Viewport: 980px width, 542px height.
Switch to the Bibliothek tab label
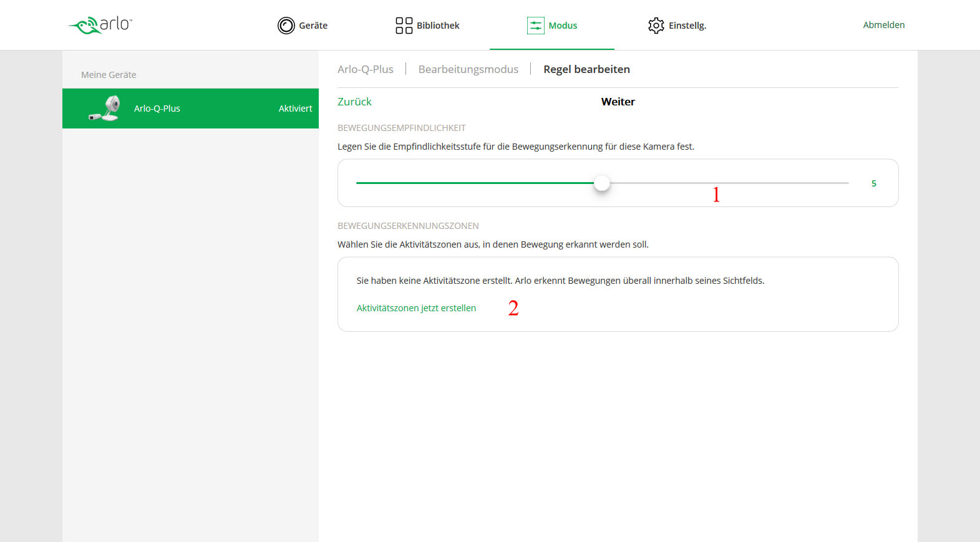coord(438,26)
